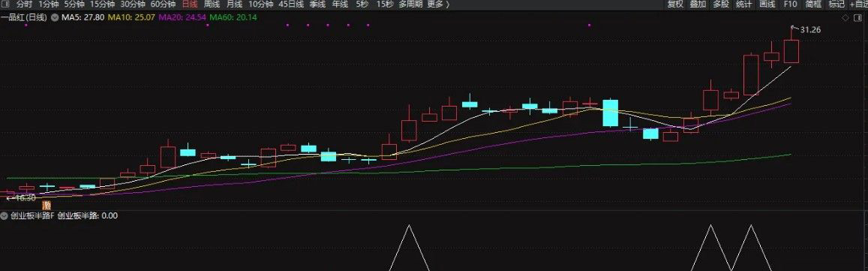
Task: Click the MA60: 20.14 label
Action: coord(233,18)
